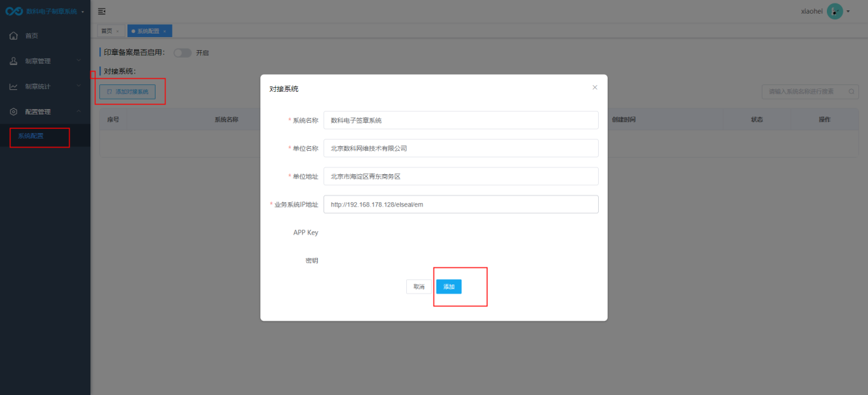Viewport: 868px width, 395px height.
Task: Click the 业务系统IP地址 input field
Action: coord(461,204)
